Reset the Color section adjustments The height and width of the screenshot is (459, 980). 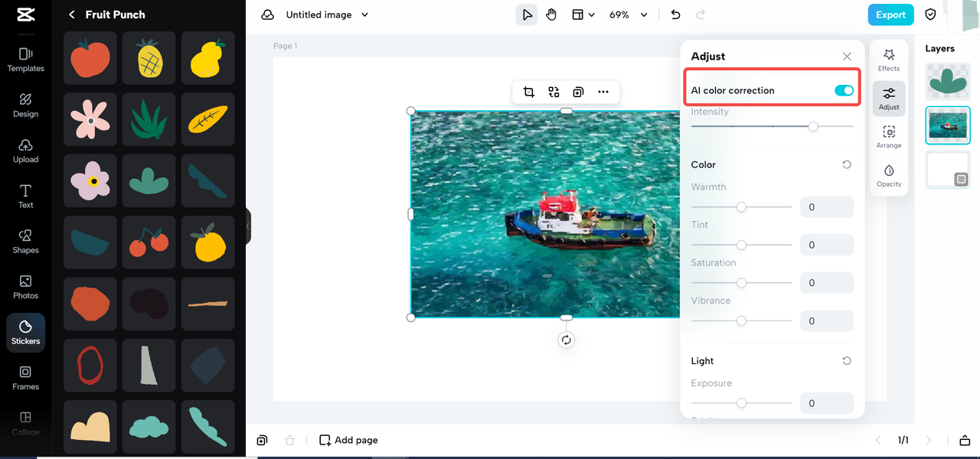[x=847, y=164]
